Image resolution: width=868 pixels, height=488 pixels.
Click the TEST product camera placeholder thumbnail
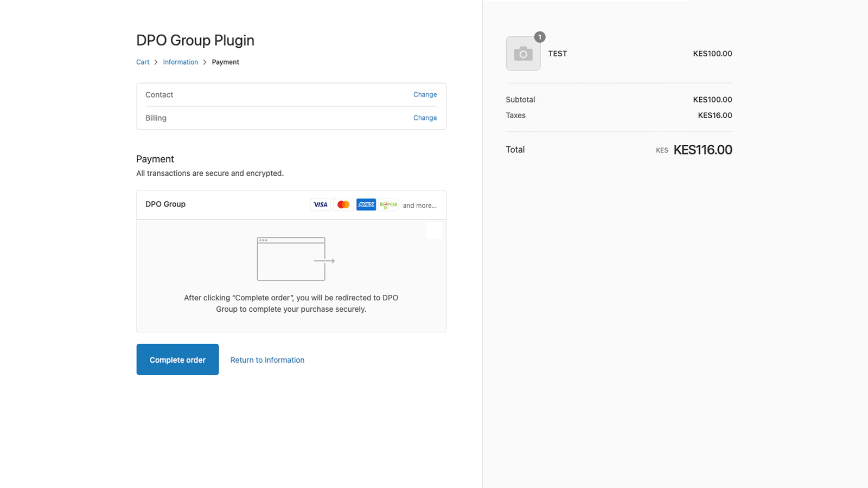[523, 54]
